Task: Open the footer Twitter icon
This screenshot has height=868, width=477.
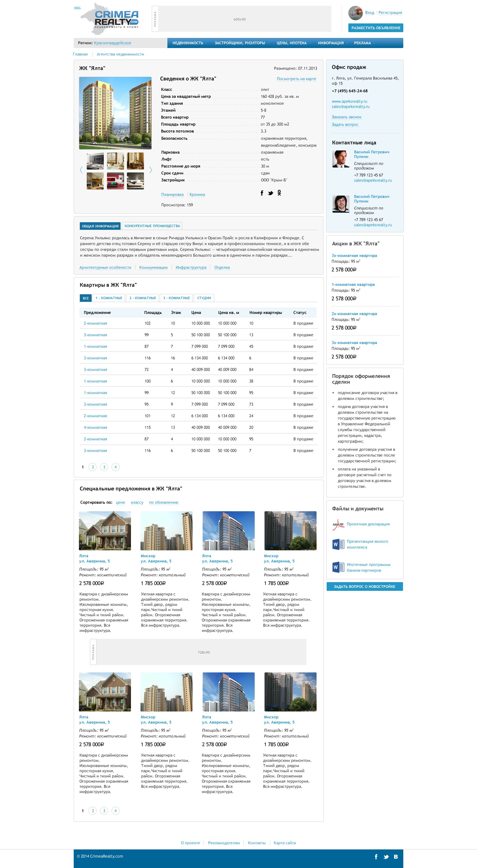Action: [386, 856]
